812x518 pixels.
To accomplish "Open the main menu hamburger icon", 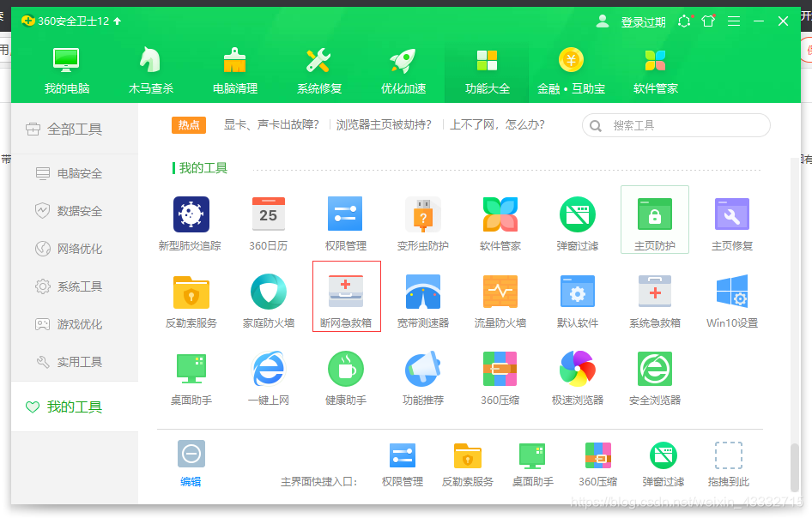I will [734, 21].
